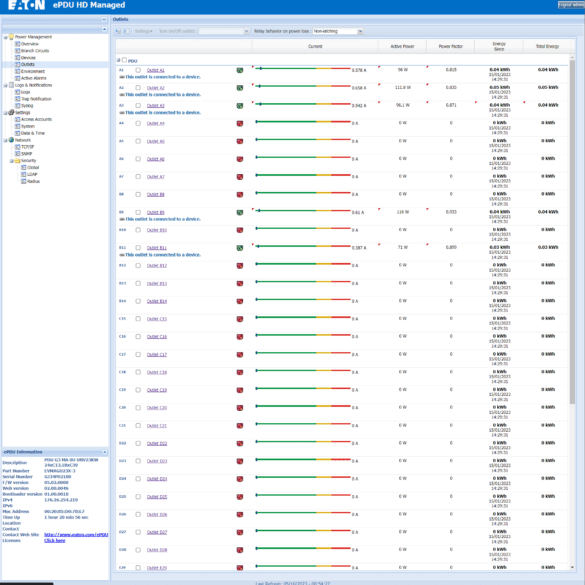Click the Logs & Notifications page icon
This screenshot has width=585, height=585.
pos(11,85)
